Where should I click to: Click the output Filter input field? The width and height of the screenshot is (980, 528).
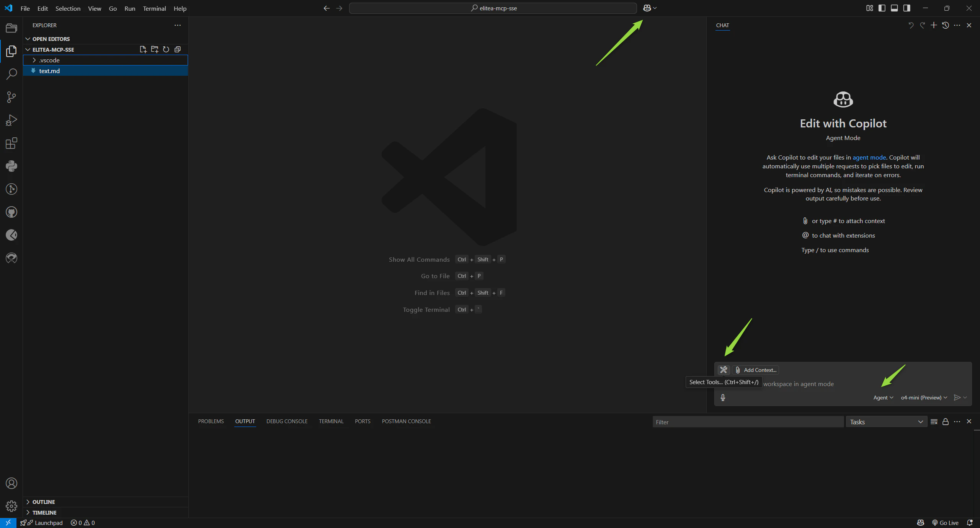(x=748, y=422)
